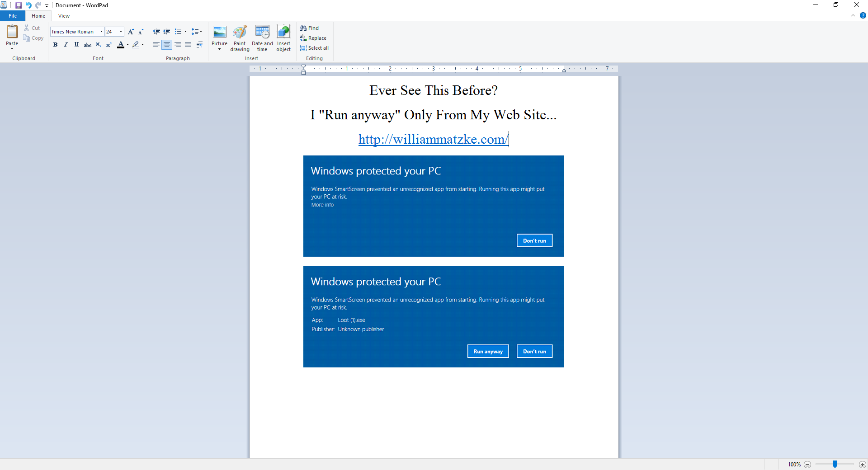The height and width of the screenshot is (470, 868).
Task: Select all document content
Action: [315, 48]
